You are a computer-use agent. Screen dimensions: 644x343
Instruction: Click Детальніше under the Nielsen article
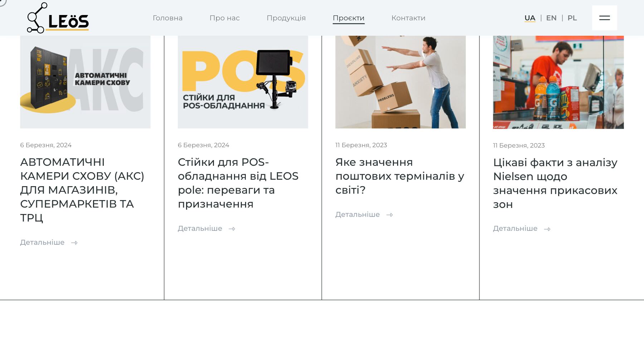click(515, 228)
